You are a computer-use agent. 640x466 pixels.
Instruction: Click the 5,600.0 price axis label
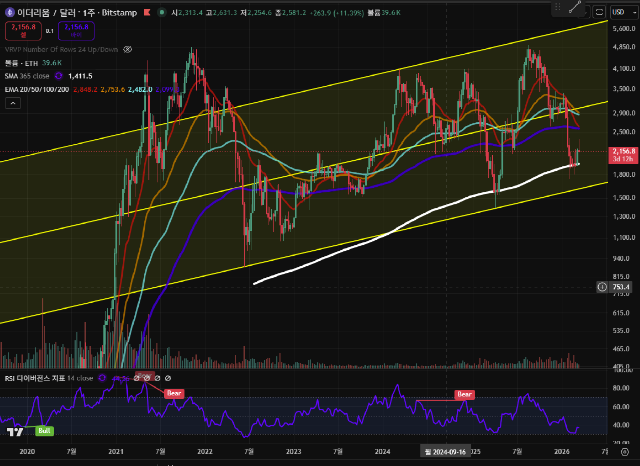[x=624, y=29]
